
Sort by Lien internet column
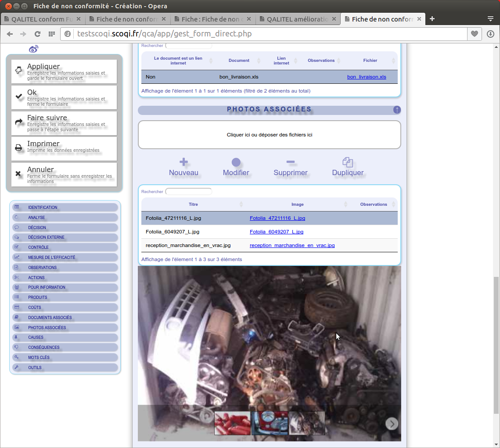pos(281,61)
